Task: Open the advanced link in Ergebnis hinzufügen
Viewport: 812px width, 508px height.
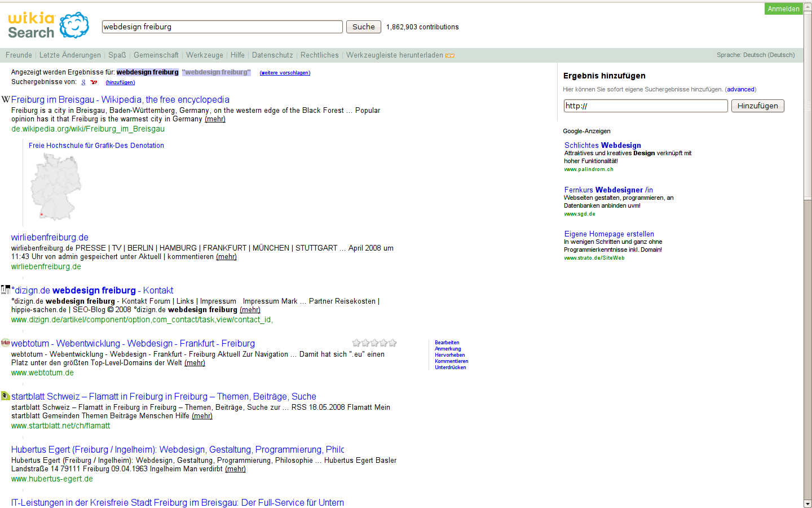Action: pos(740,89)
